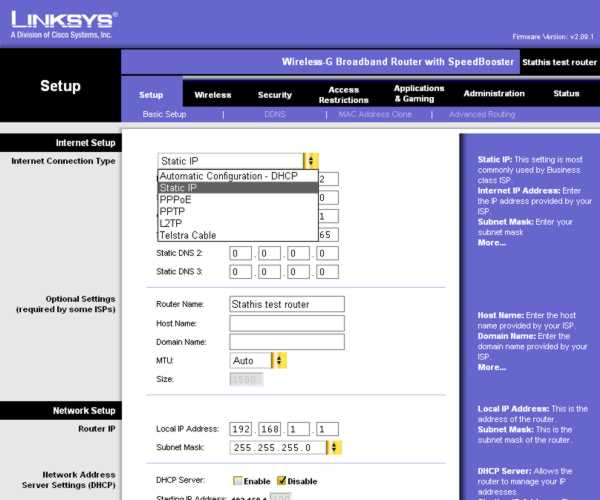Switch to the Setup main tab

pyautogui.click(x=151, y=95)
